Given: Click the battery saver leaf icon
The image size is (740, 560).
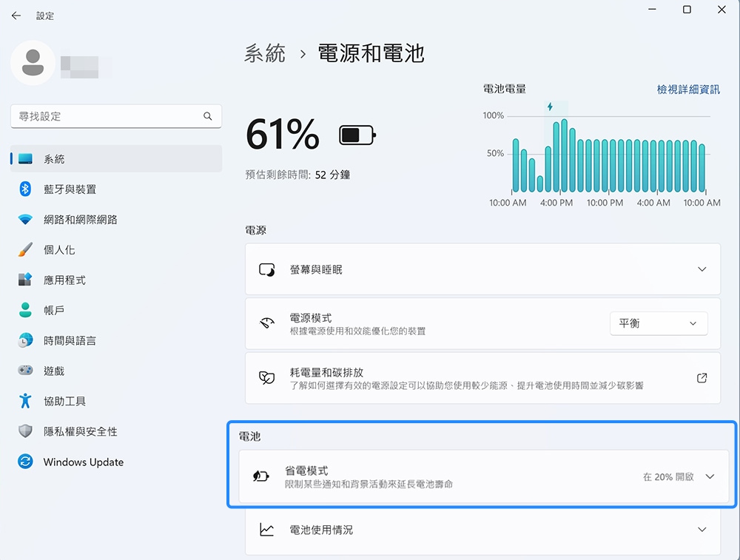Looking at the screenshot, I should pyautogui.click(x=261, y=476).
